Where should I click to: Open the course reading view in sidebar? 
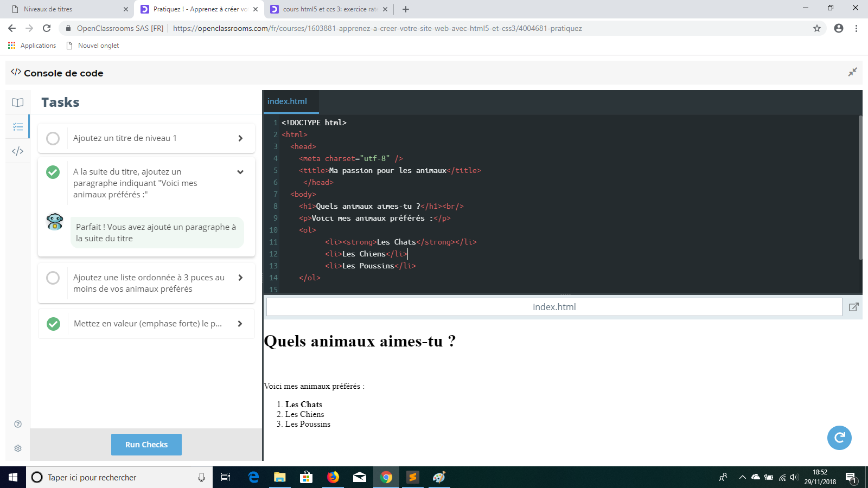click(17, 102)
